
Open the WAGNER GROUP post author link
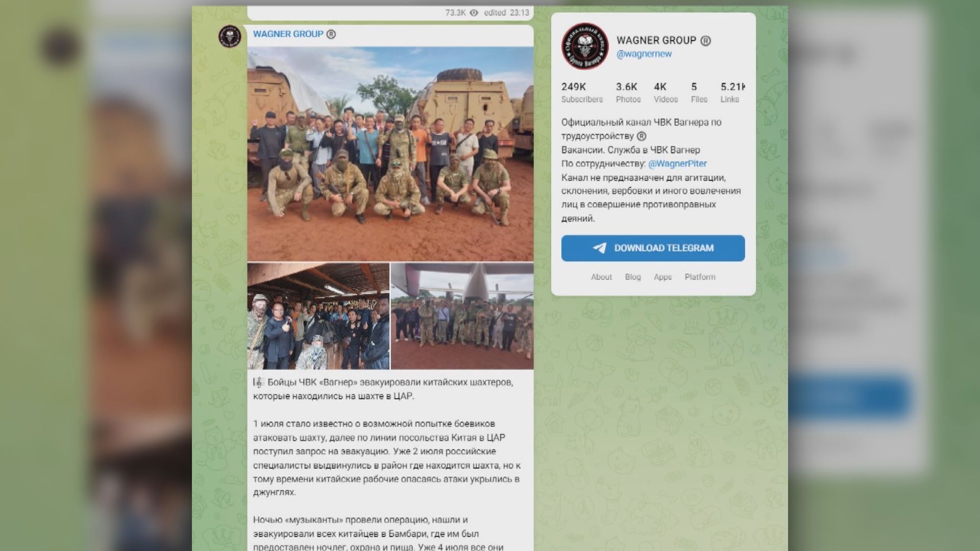288,34
